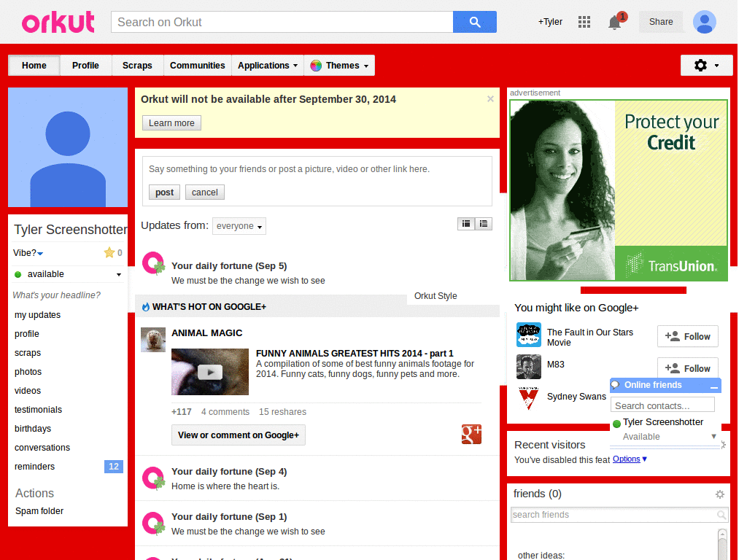
Task: Open testimonials in the sidebar
Action: [38, 410]
